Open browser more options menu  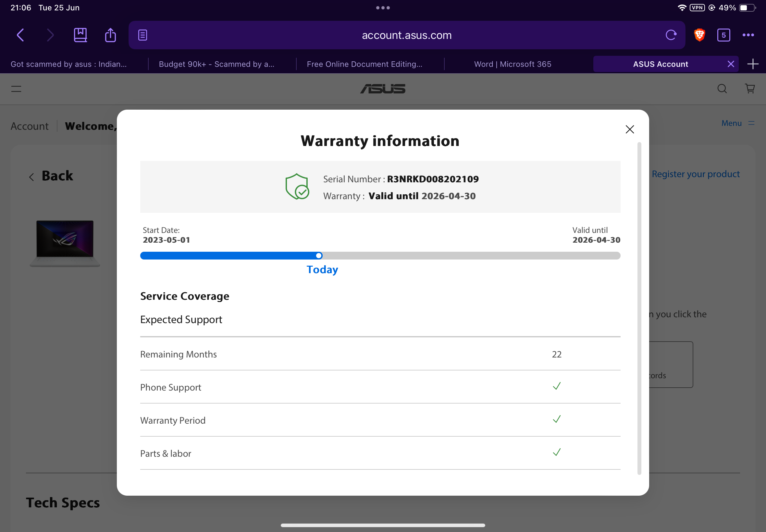[748, 35]
